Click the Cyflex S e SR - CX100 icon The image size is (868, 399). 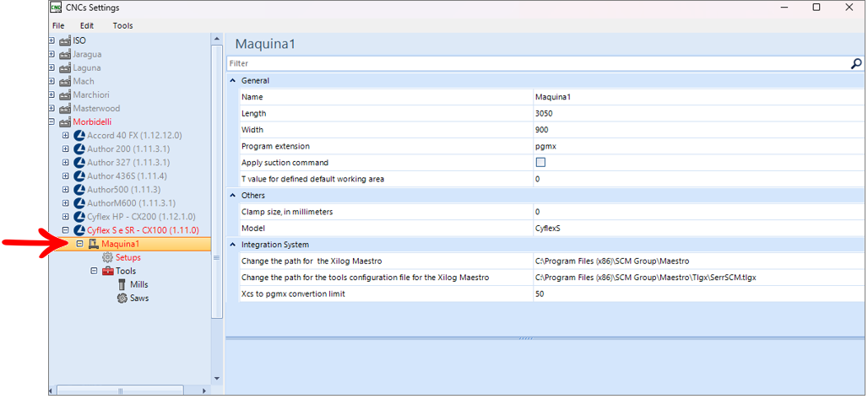click(79, 230)
